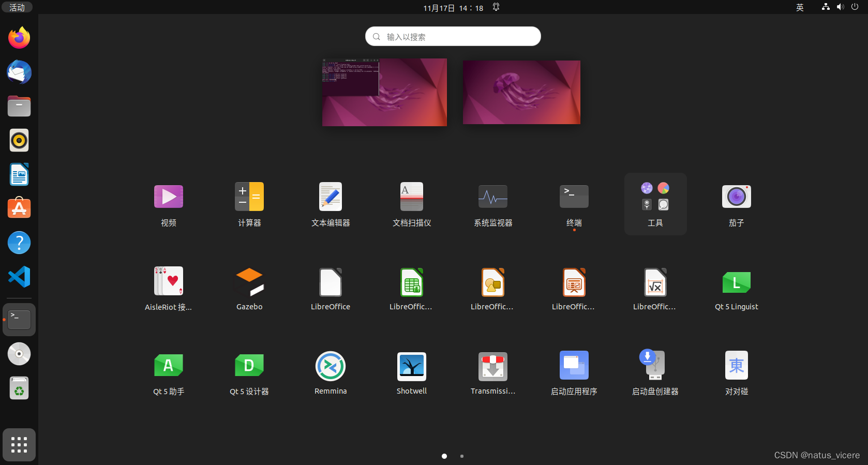Open the 计算器 calculator app
The height and width of the screenshot is (465, 868).
coord(249,204)
